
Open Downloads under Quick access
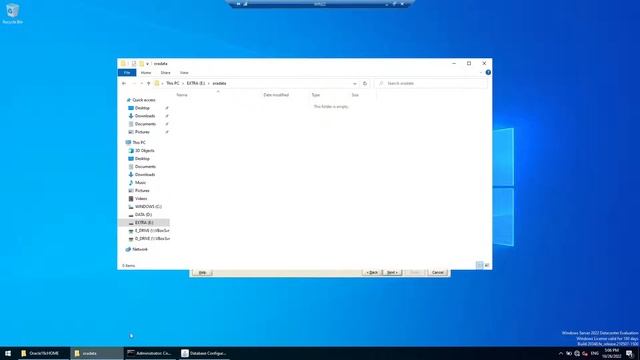click(x=144, y=116)
